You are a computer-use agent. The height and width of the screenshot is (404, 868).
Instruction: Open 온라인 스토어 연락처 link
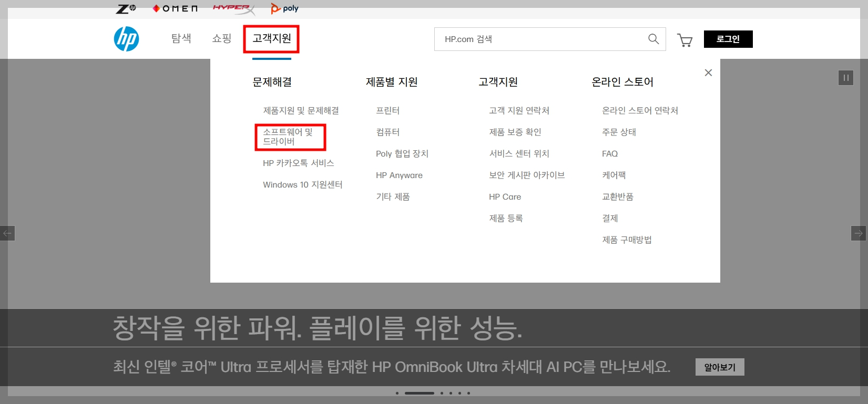coord(640,110)
